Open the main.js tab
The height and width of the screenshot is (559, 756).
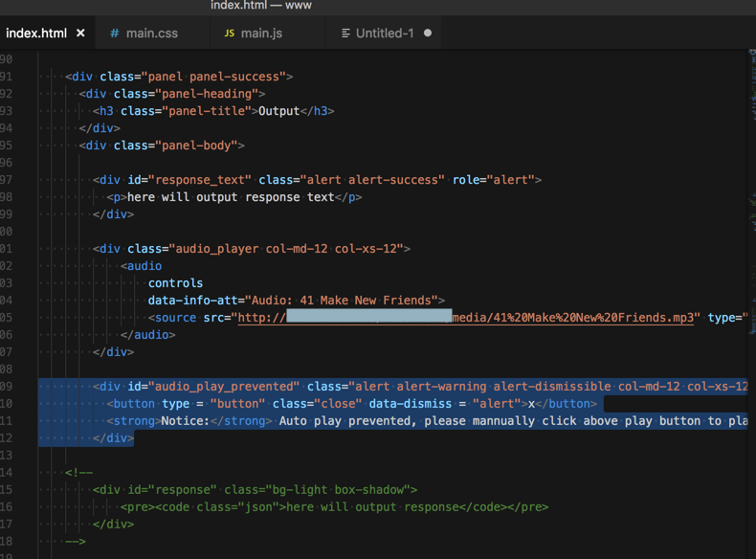pyautogui.click(x=261, y=33)
